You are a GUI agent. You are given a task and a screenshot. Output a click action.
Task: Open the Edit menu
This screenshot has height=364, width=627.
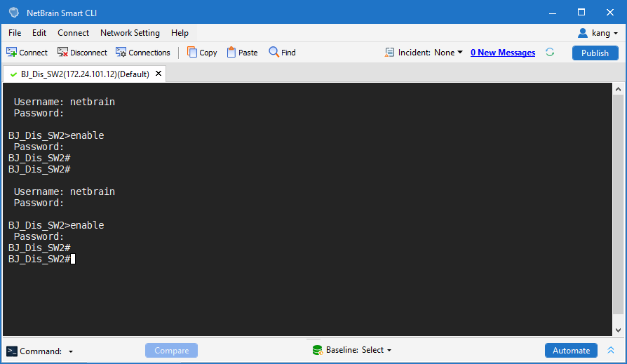[39, 33]
